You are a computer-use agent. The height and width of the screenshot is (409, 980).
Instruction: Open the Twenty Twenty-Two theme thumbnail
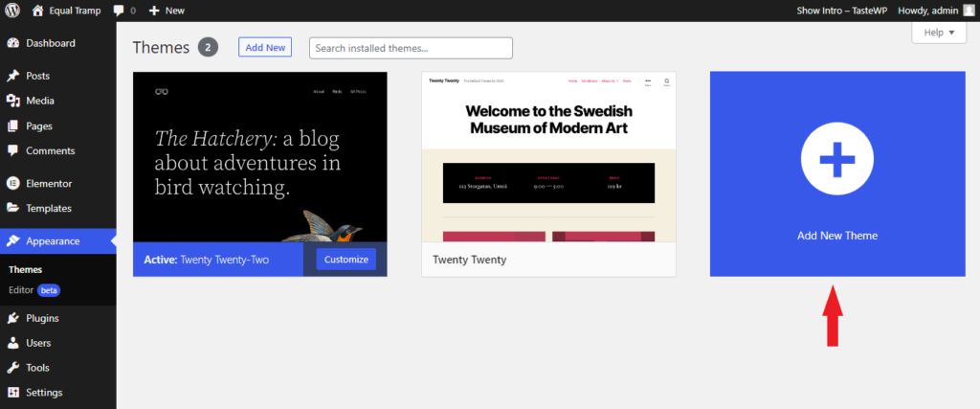click(260, 157)
